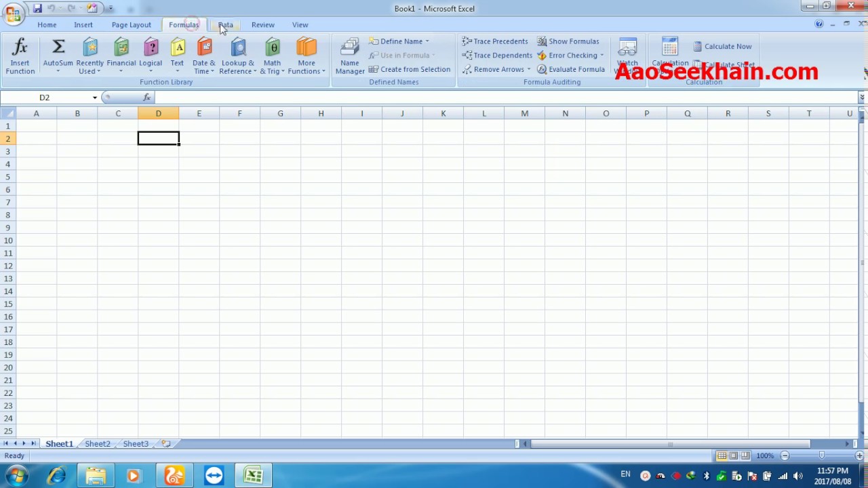Open Lookup & Reference functions
The height and width of the screenshot is (488, 868).
(x=237, y=56)
